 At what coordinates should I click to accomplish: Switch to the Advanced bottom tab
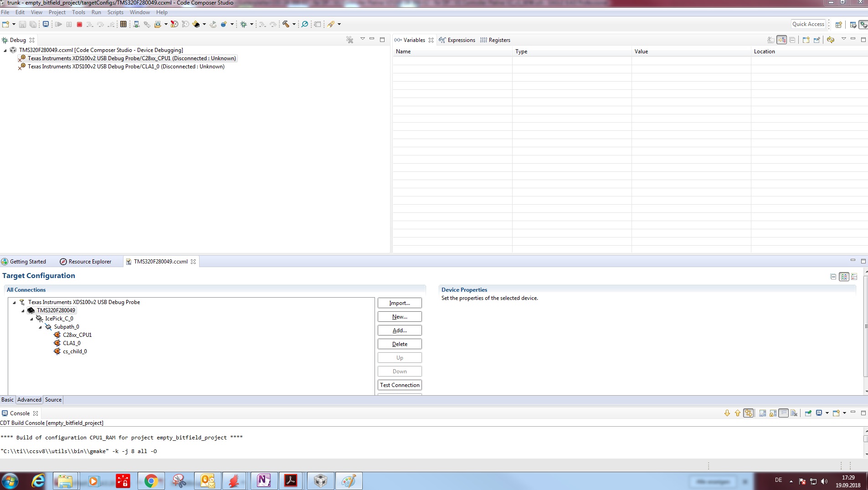coord(29,400)
